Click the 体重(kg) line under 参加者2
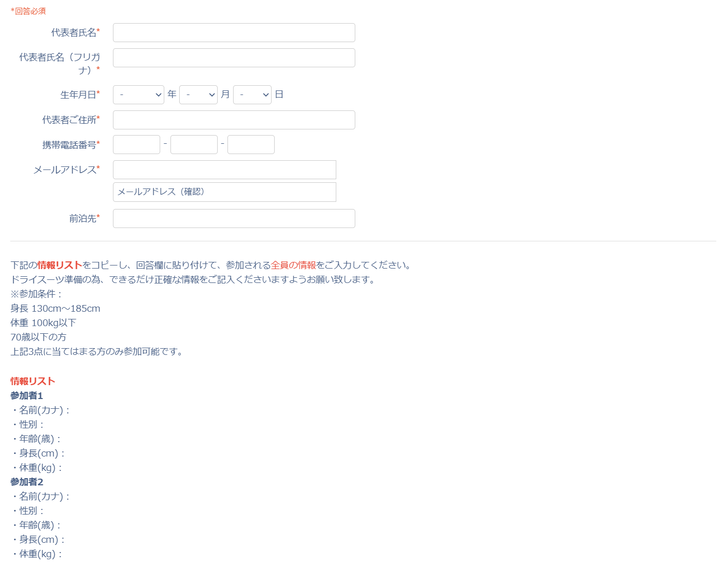 37,554
